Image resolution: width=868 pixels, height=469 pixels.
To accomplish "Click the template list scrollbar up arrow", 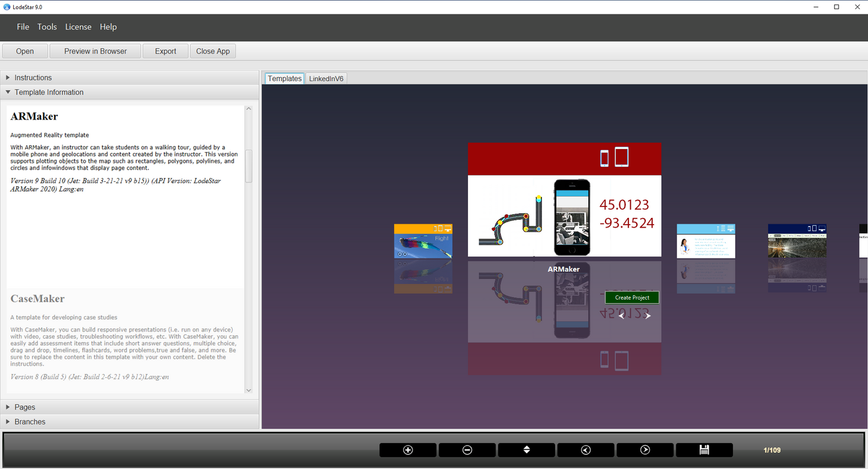I will (249, 109).
